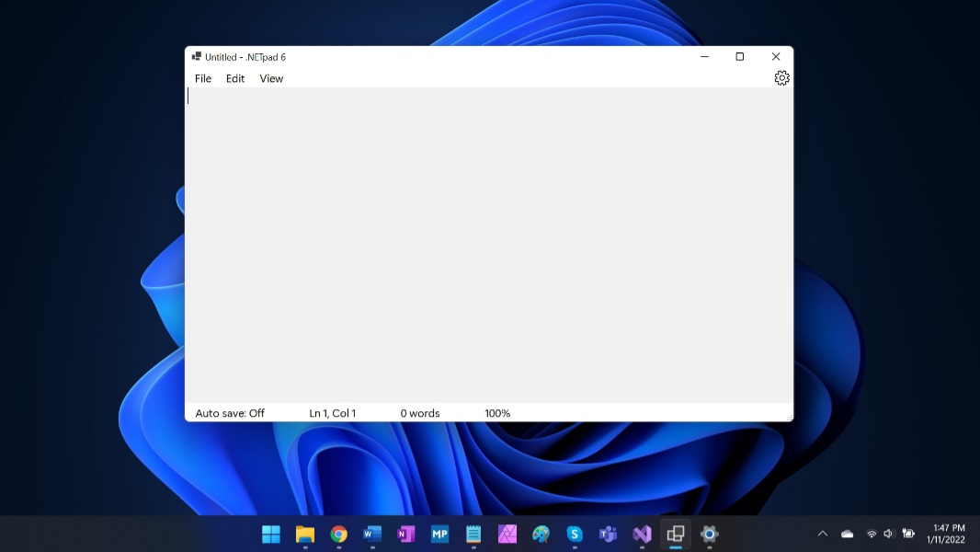Open Microsoft Word from the taskbar
This screenshot has height=552, width=980.
point(372,534)
